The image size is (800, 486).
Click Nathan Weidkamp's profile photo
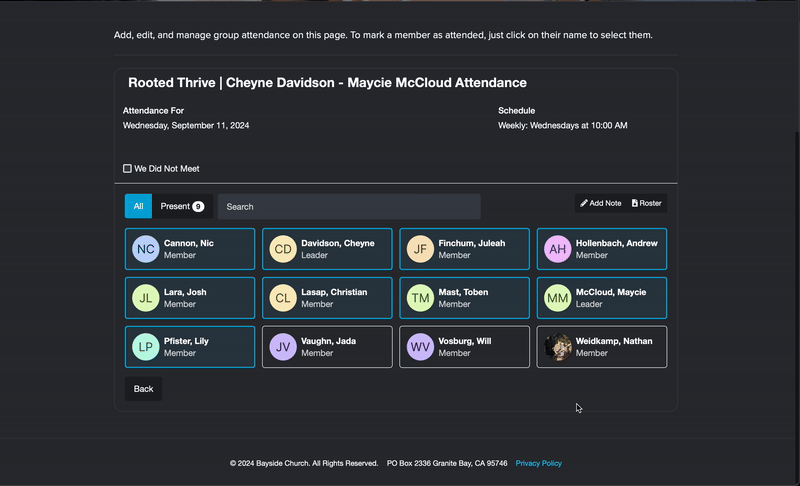[558, 347]
